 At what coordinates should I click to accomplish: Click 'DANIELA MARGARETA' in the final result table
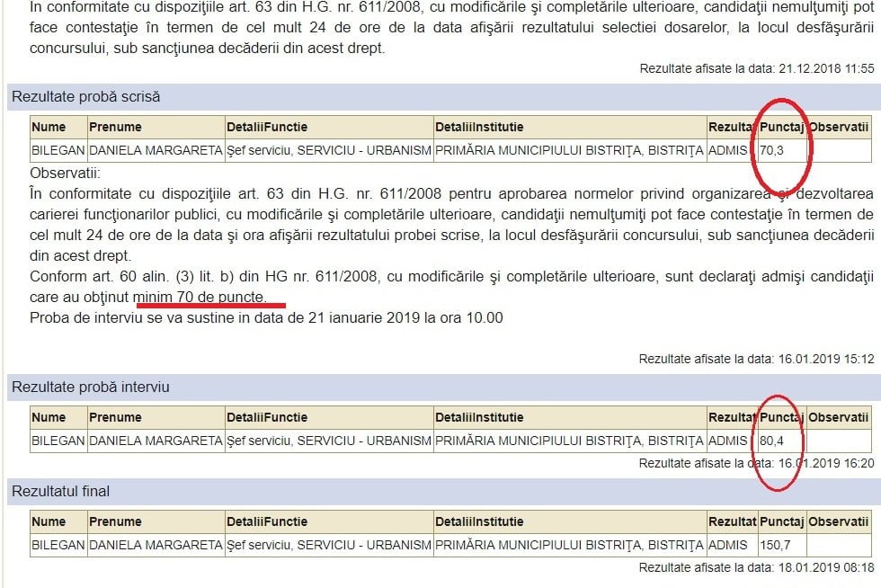(156, 545)
